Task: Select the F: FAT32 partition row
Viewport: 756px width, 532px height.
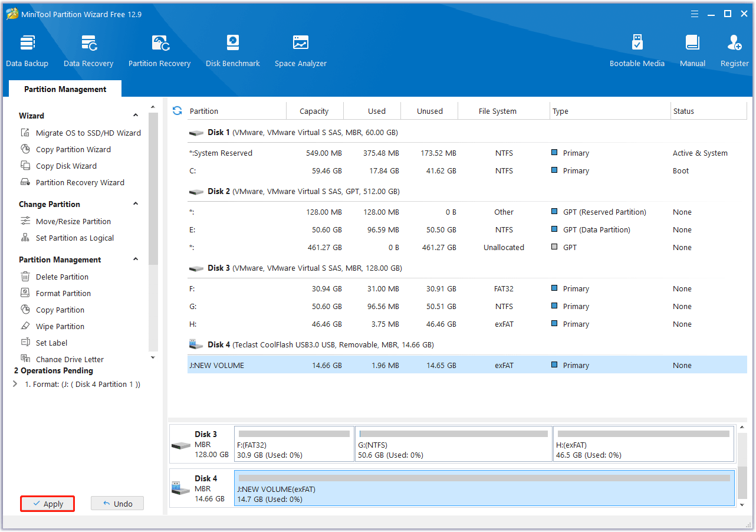Action: pyautogui.click(x=467, y=288)
